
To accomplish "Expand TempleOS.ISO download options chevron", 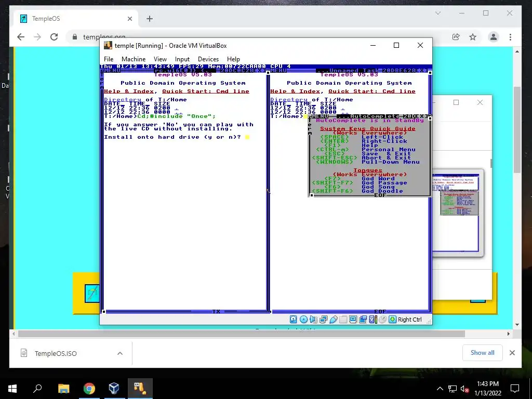I will pos(120,353).
